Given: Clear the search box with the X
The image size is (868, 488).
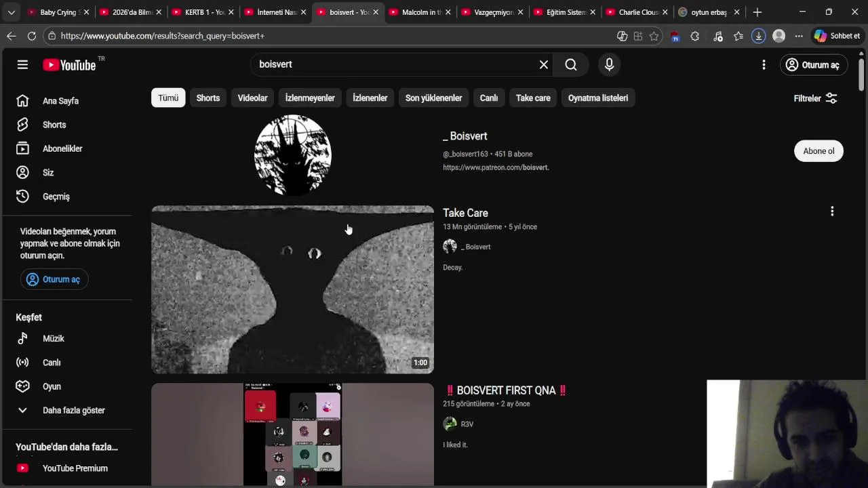Looking at the screenshot, I should click(544, 64).
